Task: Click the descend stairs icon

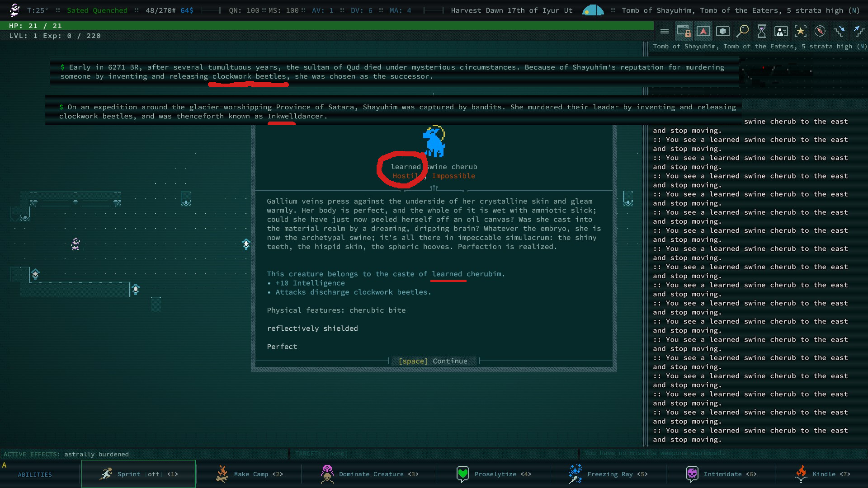Action: [840, 31]
